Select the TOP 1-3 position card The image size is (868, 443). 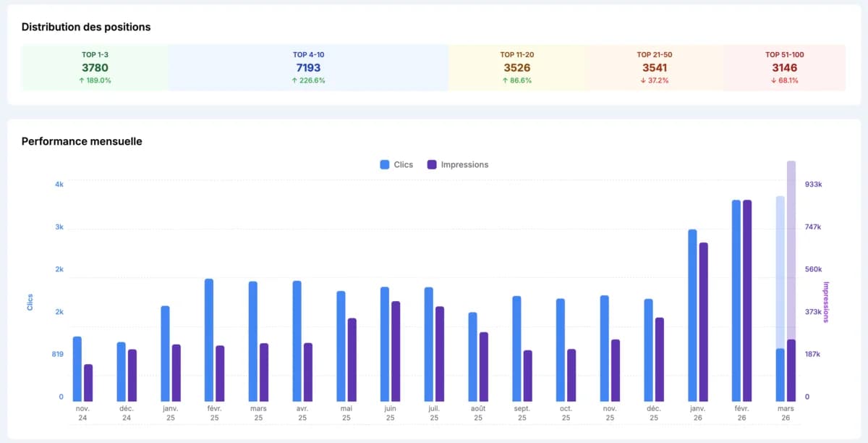point(95,67)
